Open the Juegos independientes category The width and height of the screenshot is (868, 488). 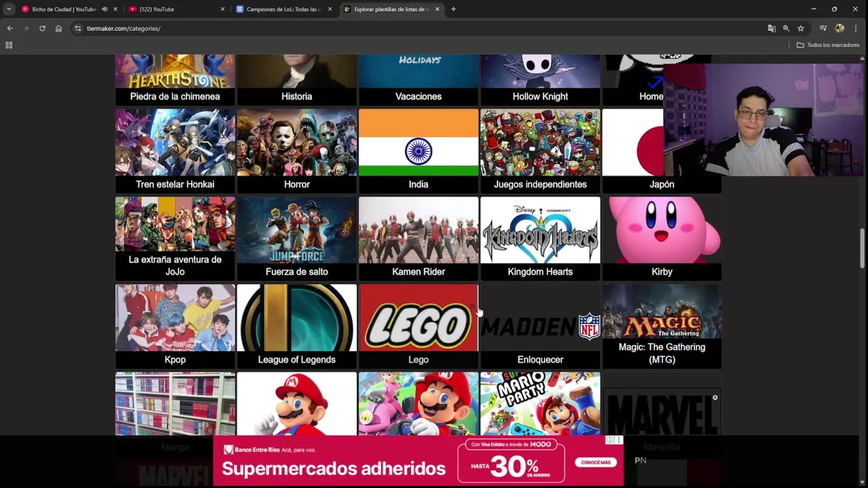pyautogui.click(x=540, y=151)
